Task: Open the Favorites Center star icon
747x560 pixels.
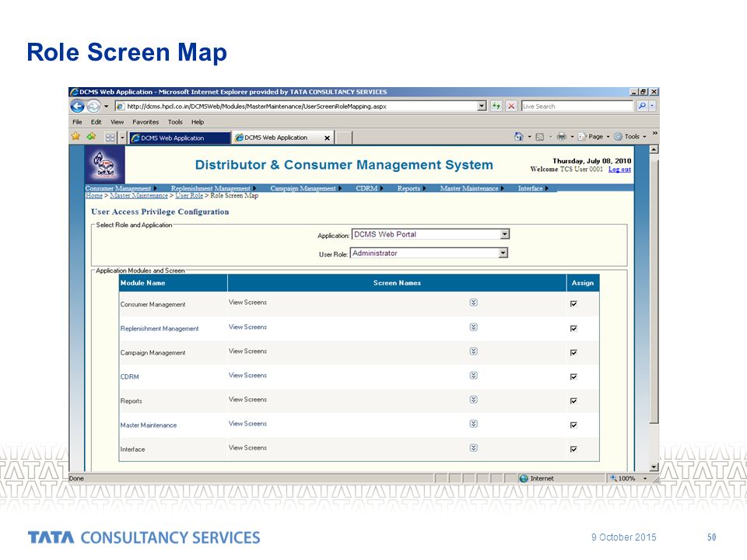Action: click(75, 137)
